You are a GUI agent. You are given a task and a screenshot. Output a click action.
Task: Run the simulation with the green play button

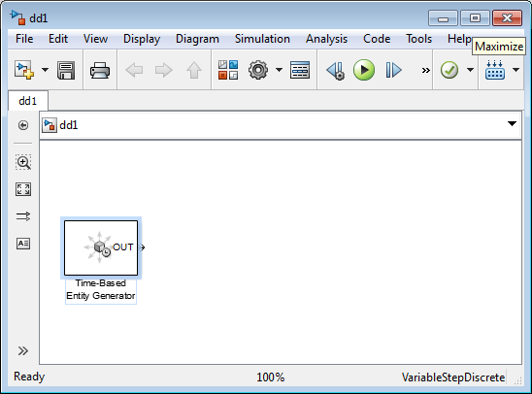(364, 70)
